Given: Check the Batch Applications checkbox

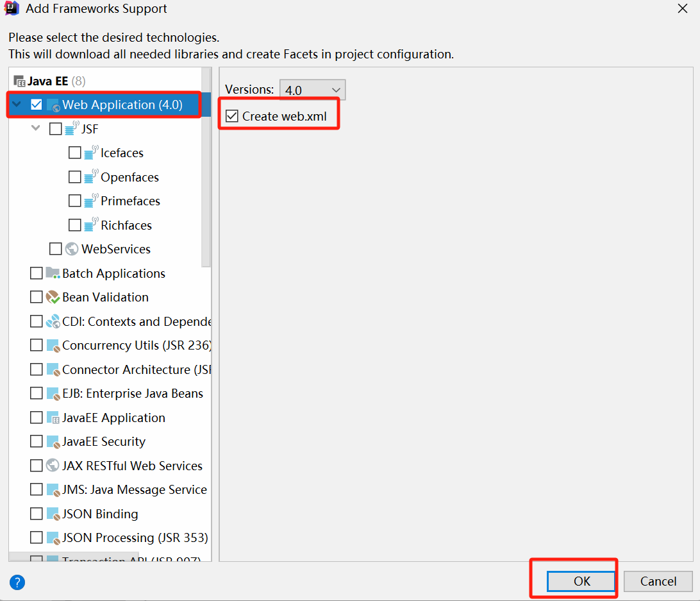Looking at the screenshot, I should coord(36,273).
